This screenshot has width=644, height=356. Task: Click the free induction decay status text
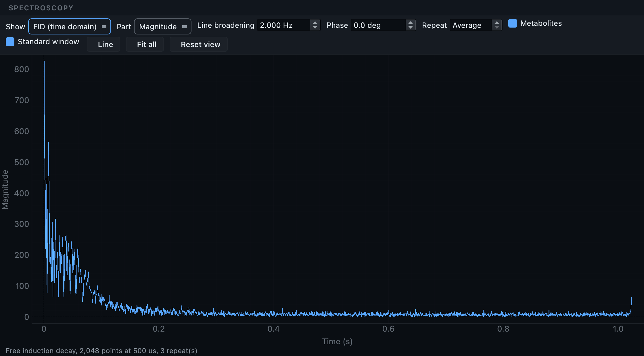point(101,351)
